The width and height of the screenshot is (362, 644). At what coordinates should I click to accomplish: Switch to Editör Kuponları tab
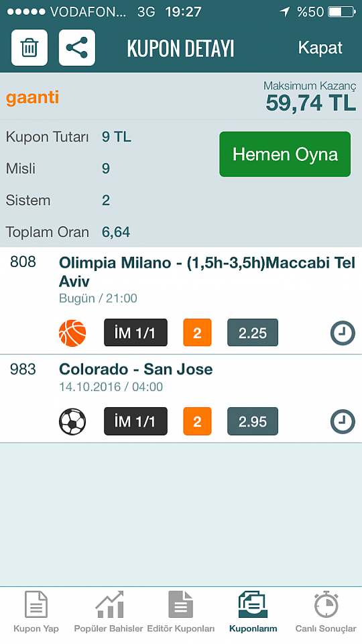pos(181,612)
